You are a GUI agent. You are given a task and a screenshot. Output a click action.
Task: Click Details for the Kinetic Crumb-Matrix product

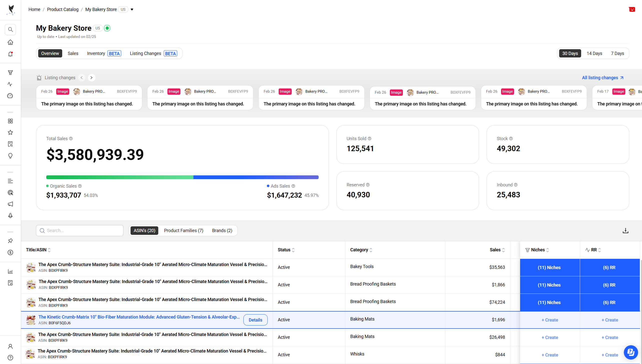255,320
